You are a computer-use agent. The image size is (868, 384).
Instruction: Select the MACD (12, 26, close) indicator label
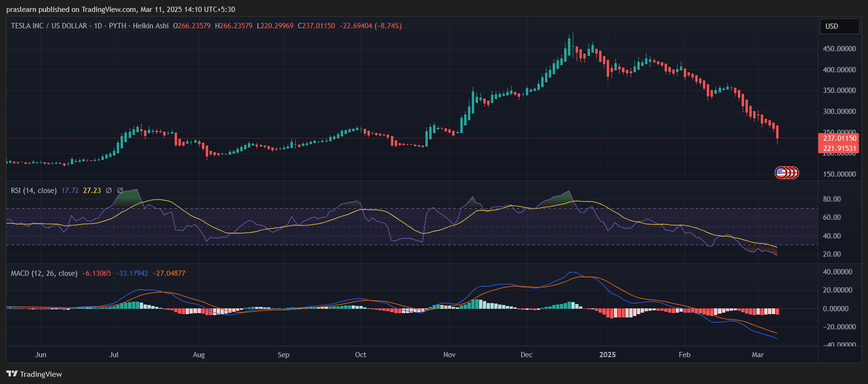(44, 273)
